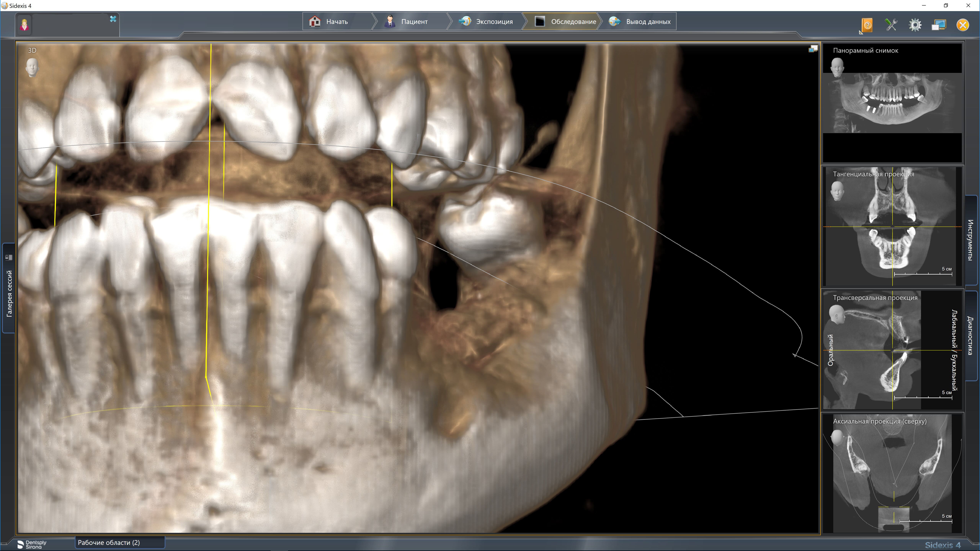Select the Тангенциальная проекция view
The height and width of the screenshot is (551, 980).
(893, 226)
